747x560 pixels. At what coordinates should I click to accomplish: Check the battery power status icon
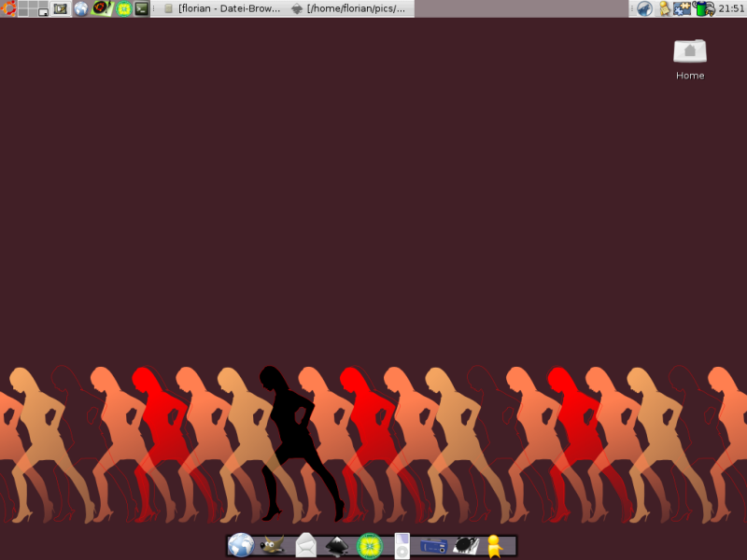[704, 8]
